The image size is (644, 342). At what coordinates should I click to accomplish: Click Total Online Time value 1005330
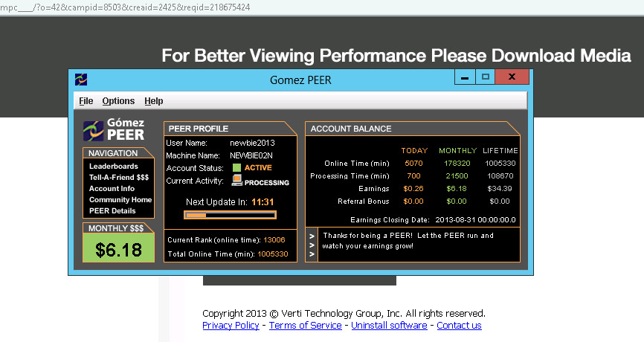(x=273, y=254)
